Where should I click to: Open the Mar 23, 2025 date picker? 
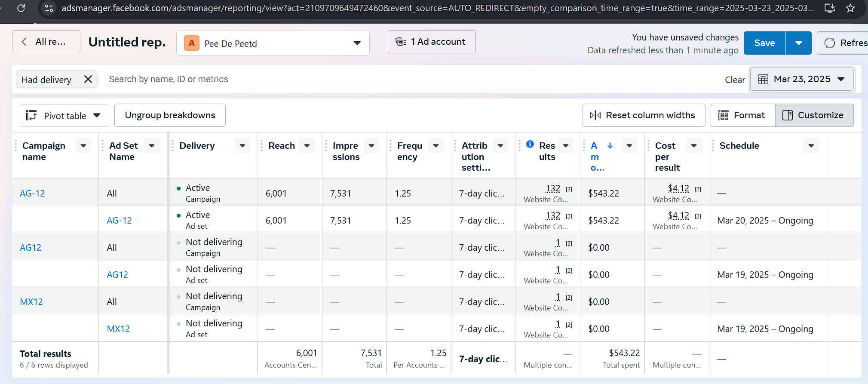801,79
